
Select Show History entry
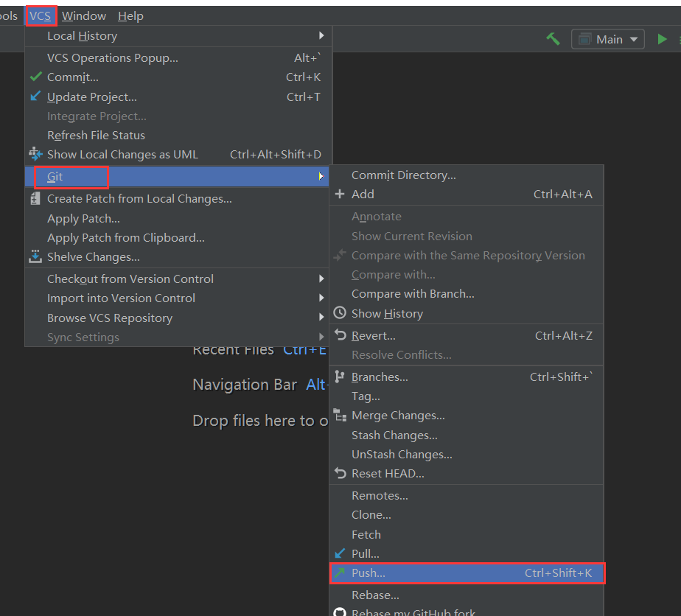[x=467, y=313]
